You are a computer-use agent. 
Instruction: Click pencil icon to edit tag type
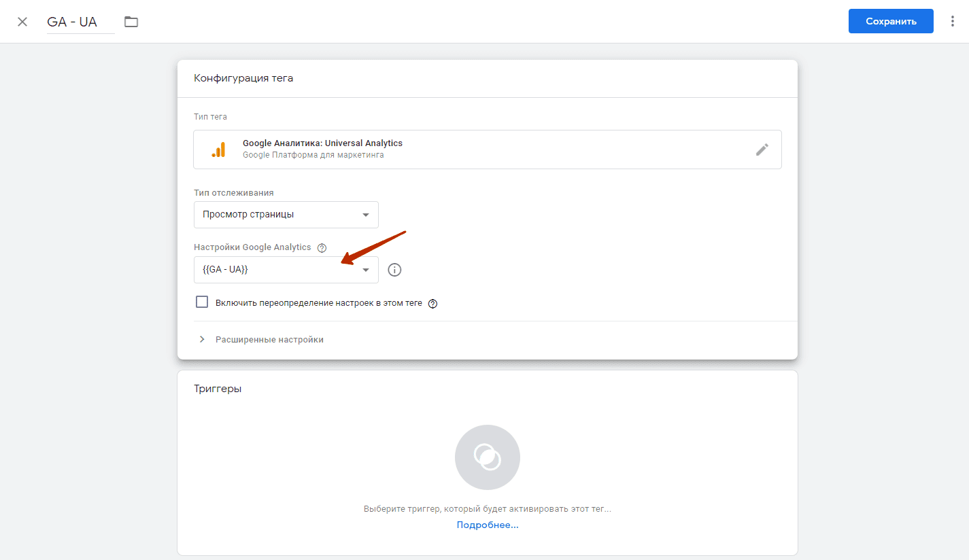pyautogui.click(x=762, y=150)
